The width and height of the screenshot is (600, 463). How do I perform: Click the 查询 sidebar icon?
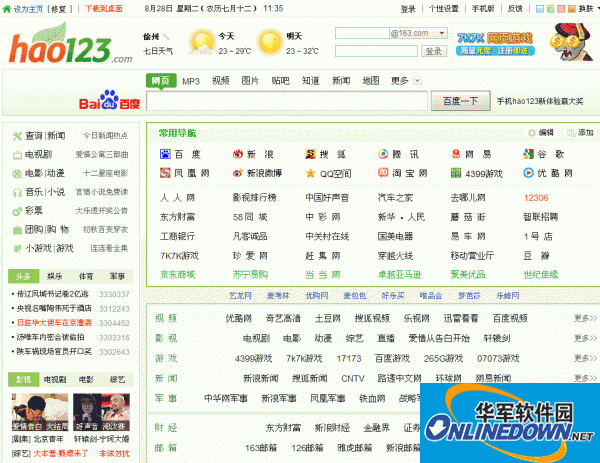pos(17,136)
